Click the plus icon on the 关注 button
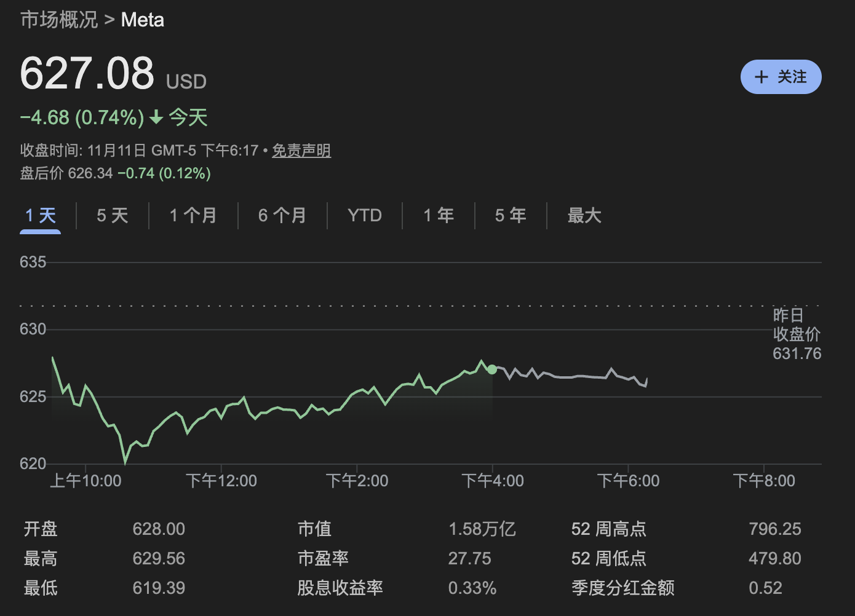 click(x=762, y=77)
